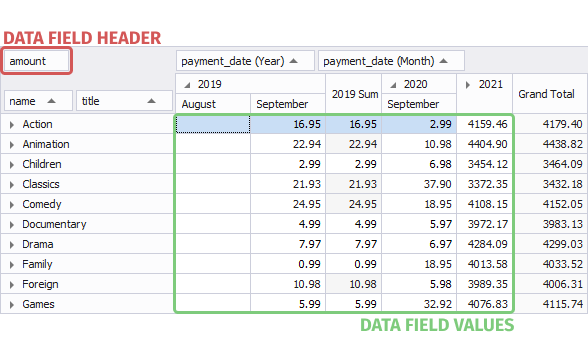Expand the 2021 year column
This screenshot has height=360, width=588.
(x=468, y=85)
